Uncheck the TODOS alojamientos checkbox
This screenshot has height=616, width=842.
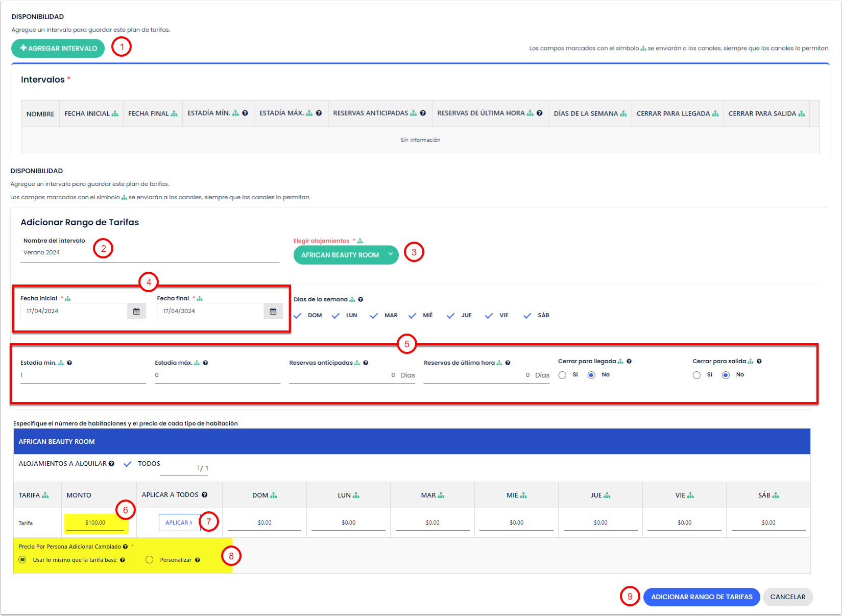[128, 464]
